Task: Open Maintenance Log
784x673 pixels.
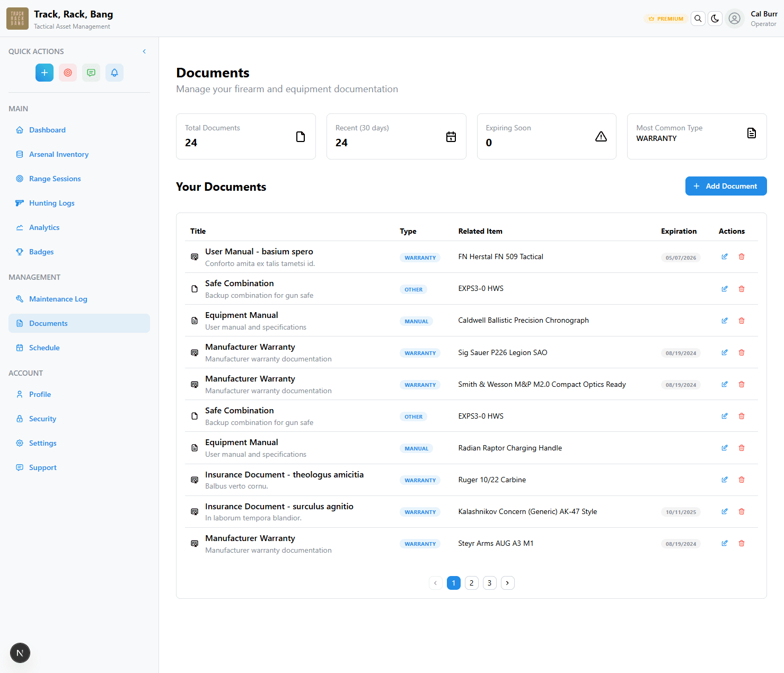Action: click(79, 299)
